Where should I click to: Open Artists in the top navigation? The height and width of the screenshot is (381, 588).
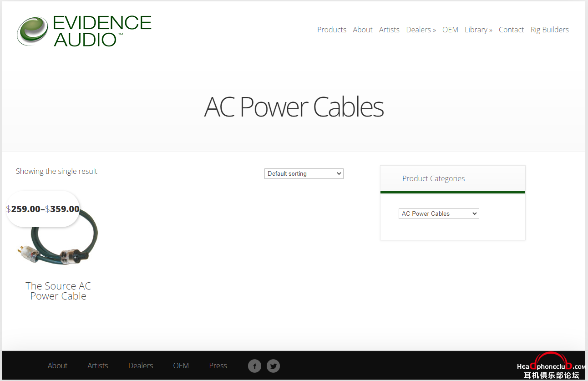[389, 30]
